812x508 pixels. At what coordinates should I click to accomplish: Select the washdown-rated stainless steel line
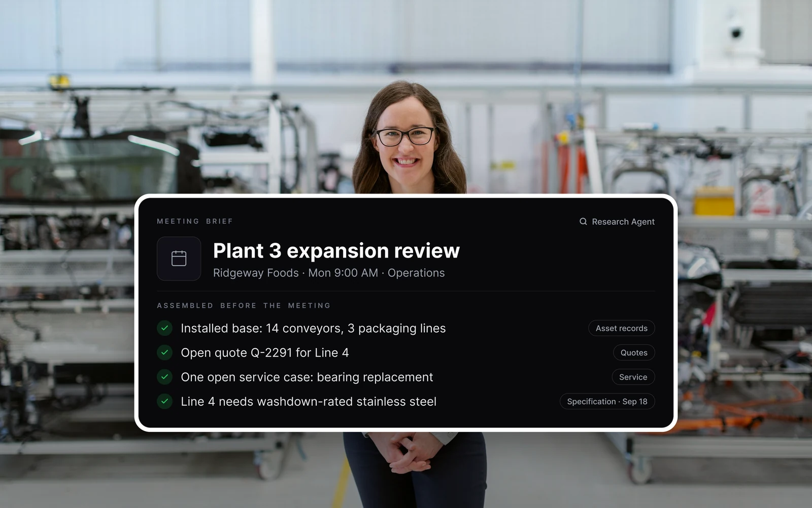click(x=309, y=401)
